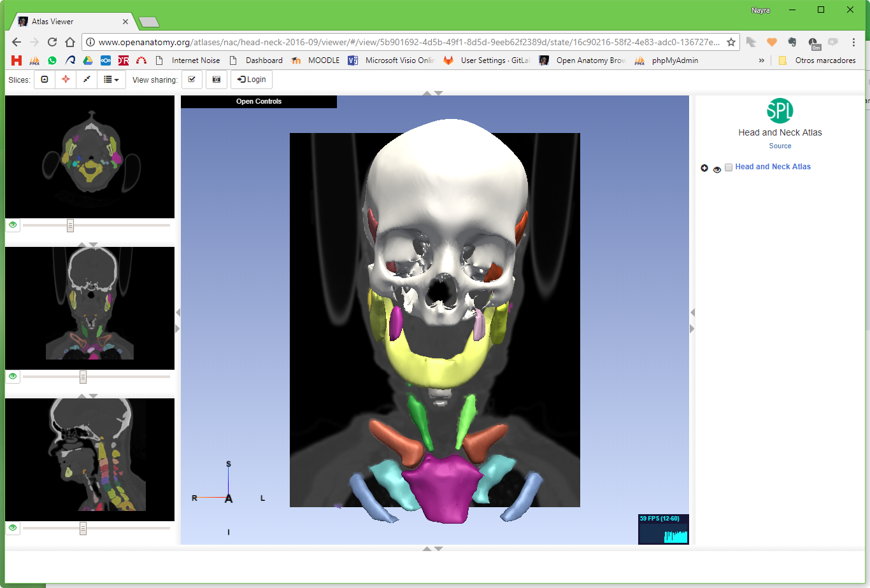Open the Slices list dropdown
The height and width of the screenshot is (588, 870).
click(x=111, y=80)
